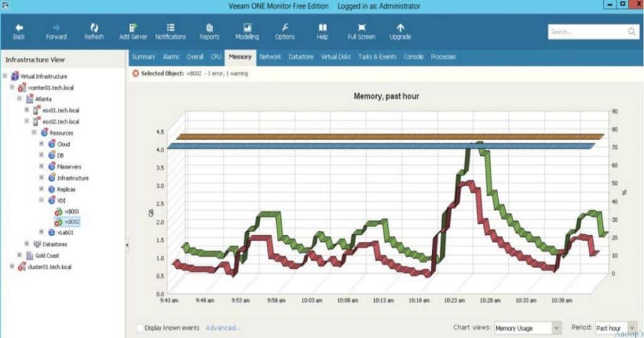
Task: Click the esx01.tech.local host icon
Action: pos(36,110)
